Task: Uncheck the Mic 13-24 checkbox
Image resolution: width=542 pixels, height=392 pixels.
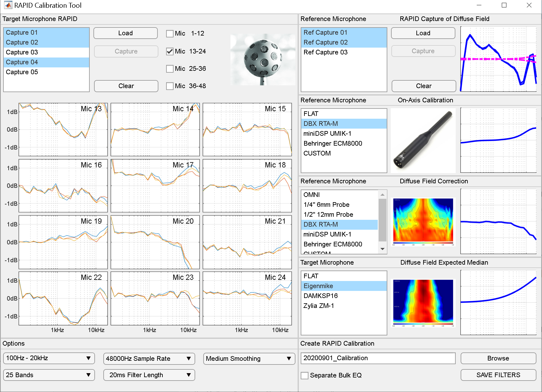Action: [x=170, y=51]
